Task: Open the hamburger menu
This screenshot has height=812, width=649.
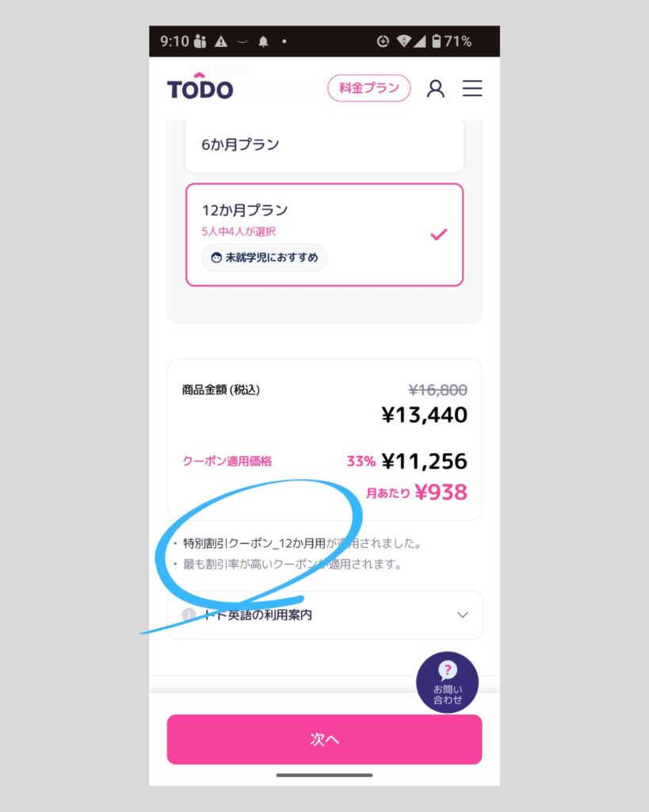Action: pos(472,88)
